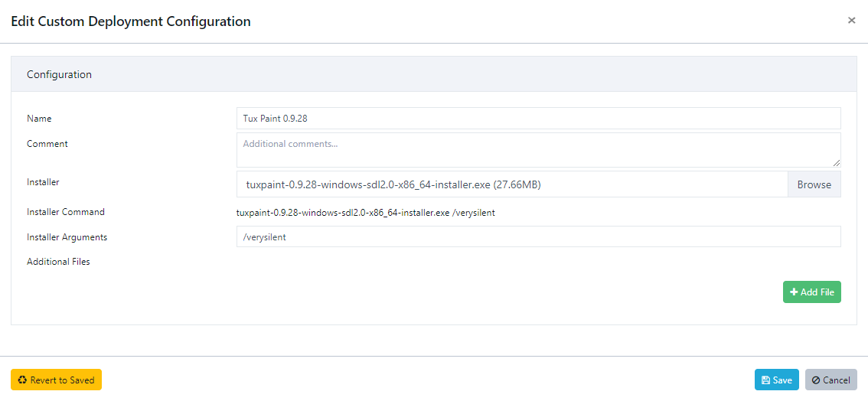Click the Installer Arguments label
Image resolution: width=868 pixels, height=401 pixels.
pos(67,236)
